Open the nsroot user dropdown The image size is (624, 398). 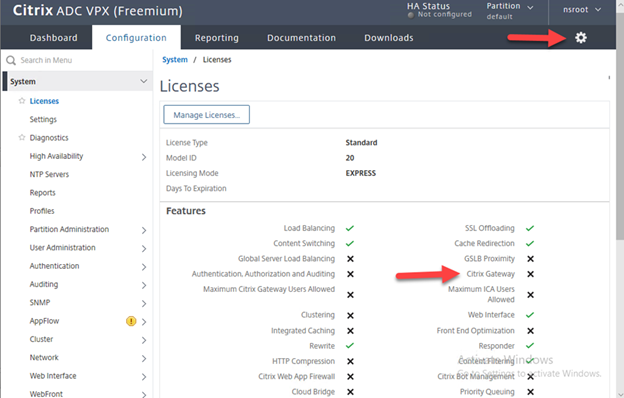582,10
